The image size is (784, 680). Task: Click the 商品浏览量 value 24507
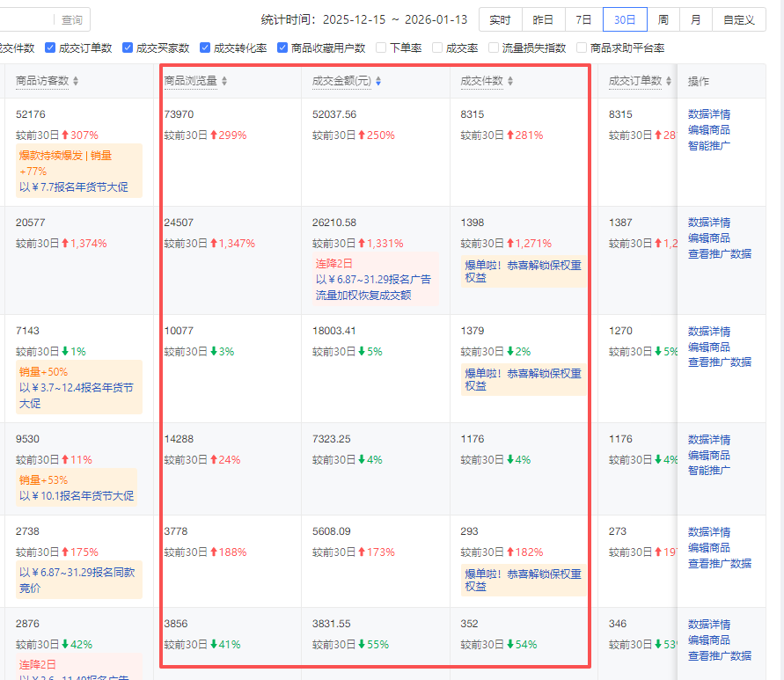[179, 223]
